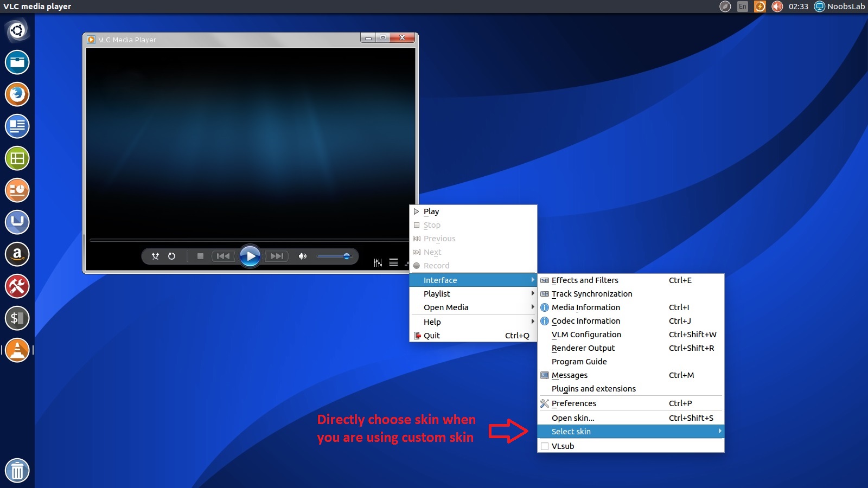Toggle the VLsub checkbox
The width and height of the screenshot is (868, 488).
[x=545, y=446]
